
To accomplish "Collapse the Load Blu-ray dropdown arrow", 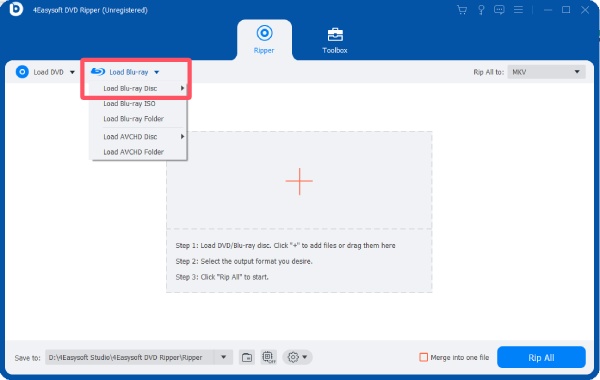I will [157, 72].
